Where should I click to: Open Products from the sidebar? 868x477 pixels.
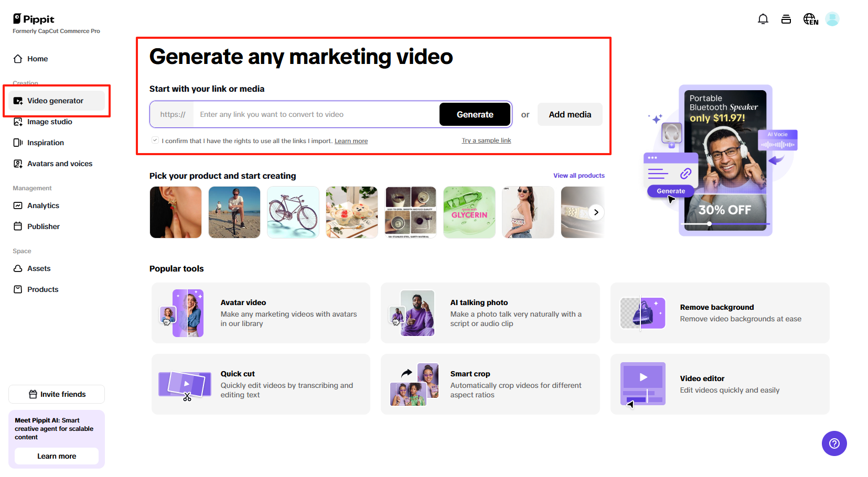pos(42,289)
